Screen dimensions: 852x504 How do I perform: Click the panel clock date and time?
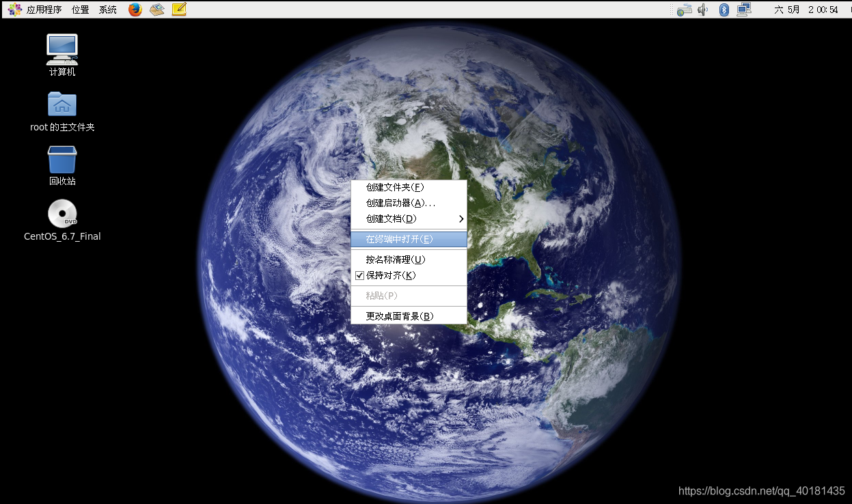(806, 10)
